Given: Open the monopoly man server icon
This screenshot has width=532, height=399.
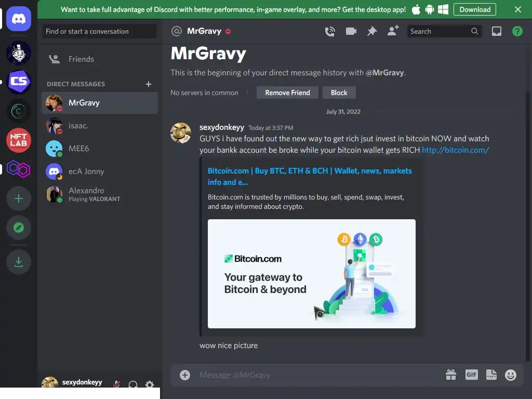Looking at the screenshot, I should coord(19,53).
